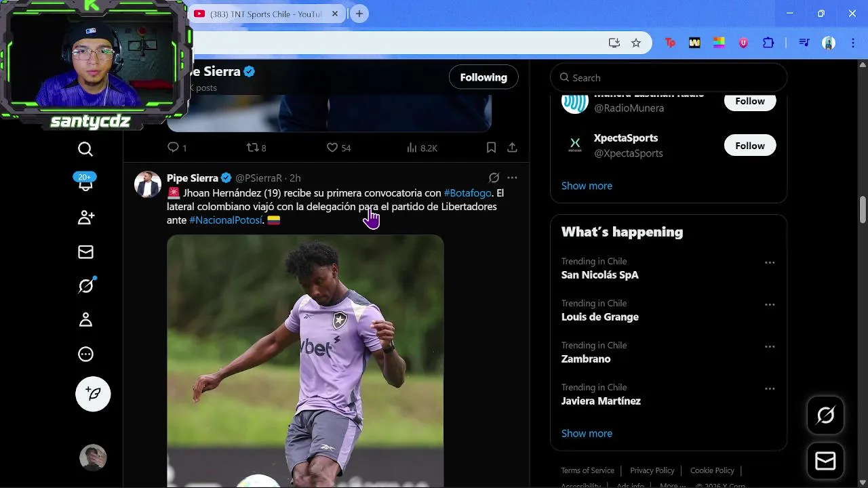The image size is (868, 488).
Task: Show more trending topics
Action: coord(587,433)
